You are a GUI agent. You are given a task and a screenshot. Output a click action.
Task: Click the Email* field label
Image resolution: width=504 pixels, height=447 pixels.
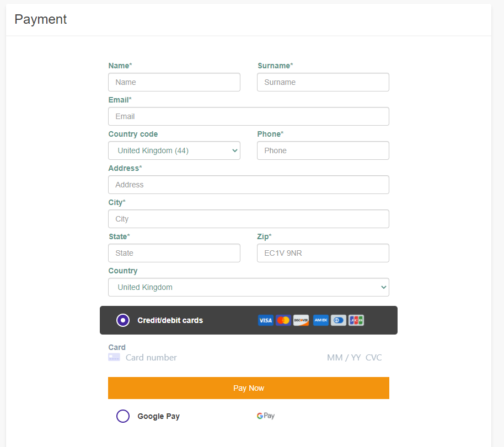click(x=120, y=100)
